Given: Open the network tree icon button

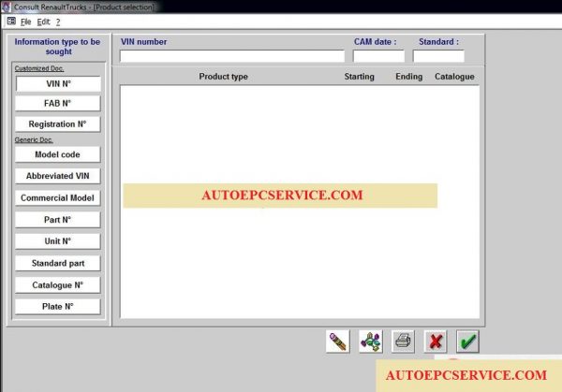Looking at the screenshot, I should tap(371, 341).
